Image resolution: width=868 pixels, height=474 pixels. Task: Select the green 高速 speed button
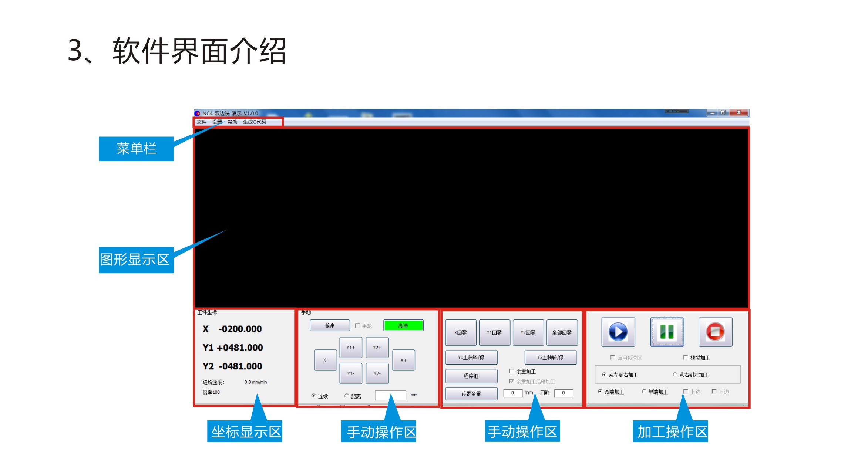pyautogui.click(x=403, y=325)
